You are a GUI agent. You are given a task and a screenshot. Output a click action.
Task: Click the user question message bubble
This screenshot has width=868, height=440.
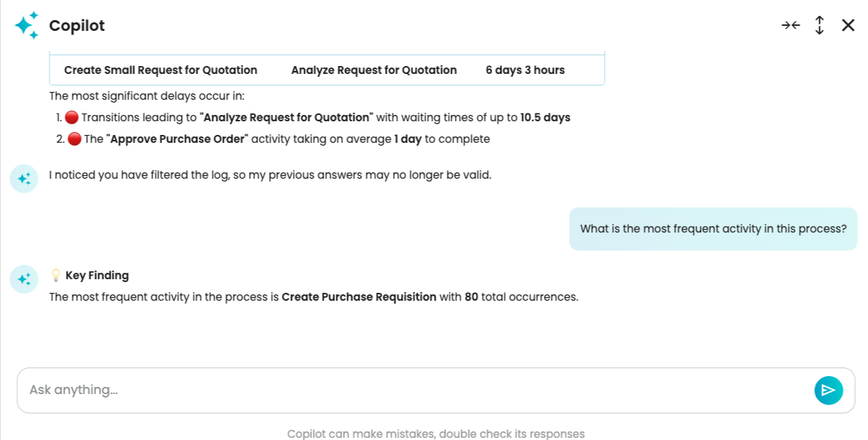pos(713,229)
